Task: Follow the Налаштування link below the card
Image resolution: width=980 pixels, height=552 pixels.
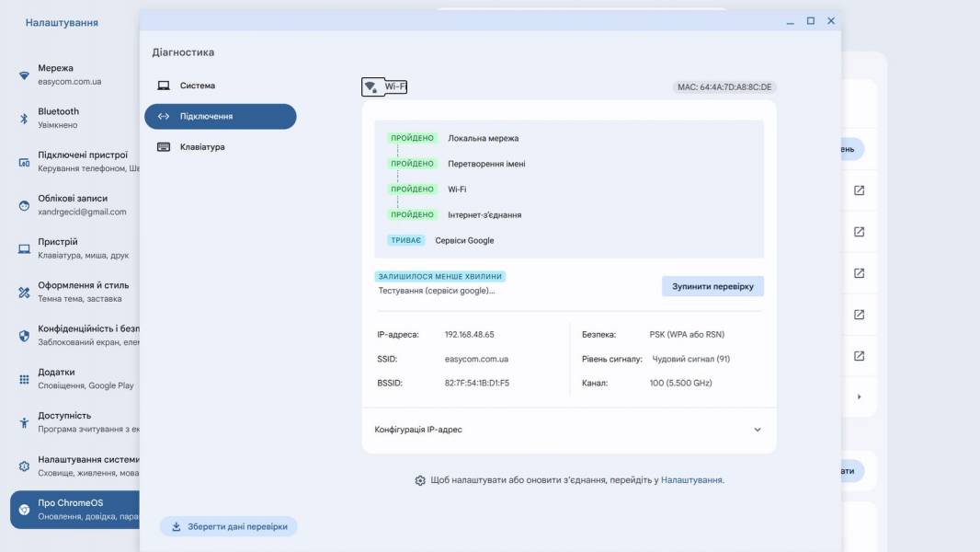Action: pos(691,480)
